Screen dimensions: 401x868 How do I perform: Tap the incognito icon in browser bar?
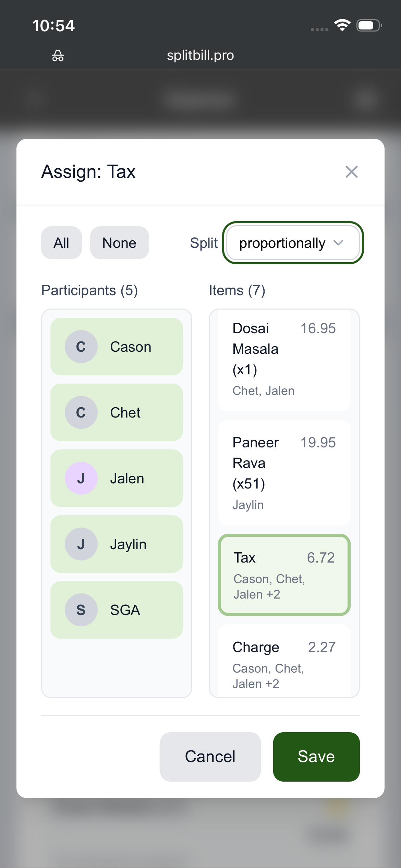pyautogui.click(x=58, y=56)
